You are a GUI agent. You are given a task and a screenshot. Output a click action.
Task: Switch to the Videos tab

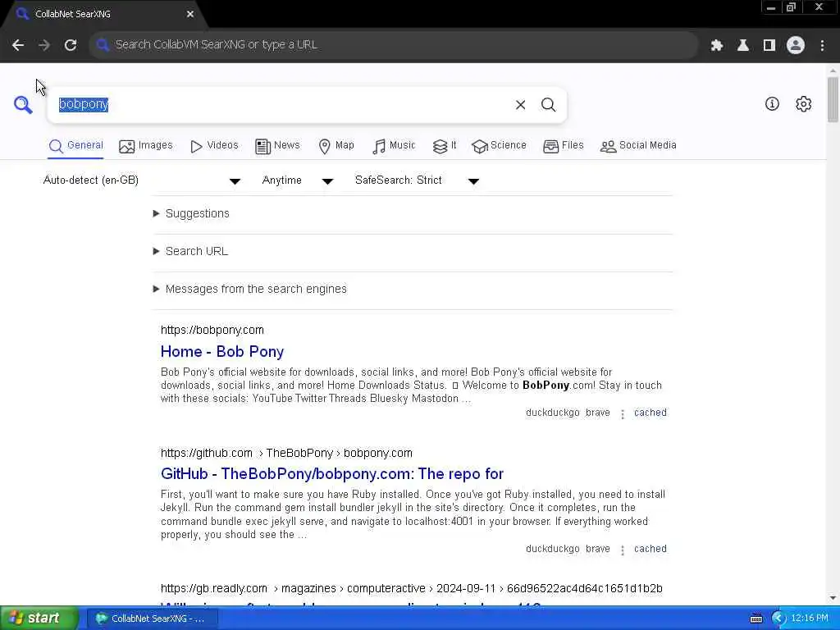point(214,146)
